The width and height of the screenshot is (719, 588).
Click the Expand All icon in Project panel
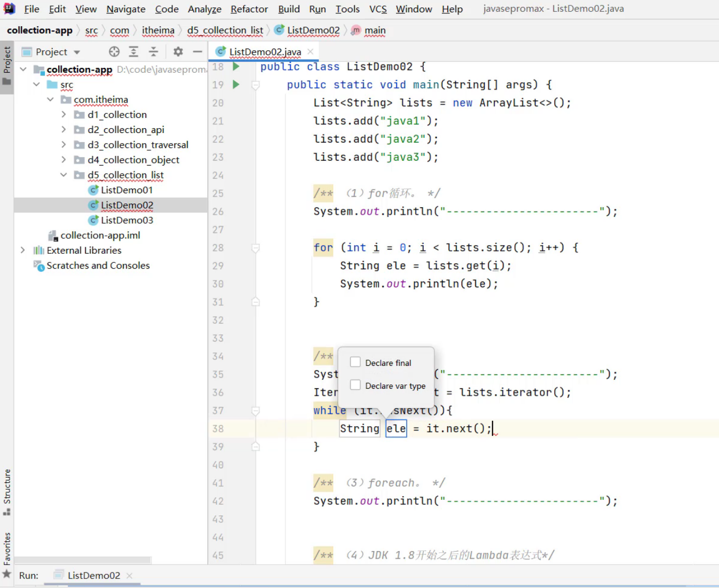(133, 52)
